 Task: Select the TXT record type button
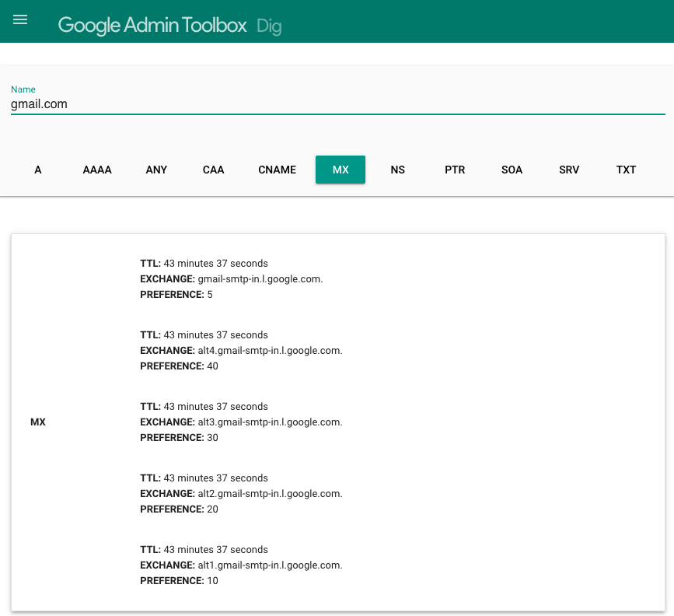626,170
